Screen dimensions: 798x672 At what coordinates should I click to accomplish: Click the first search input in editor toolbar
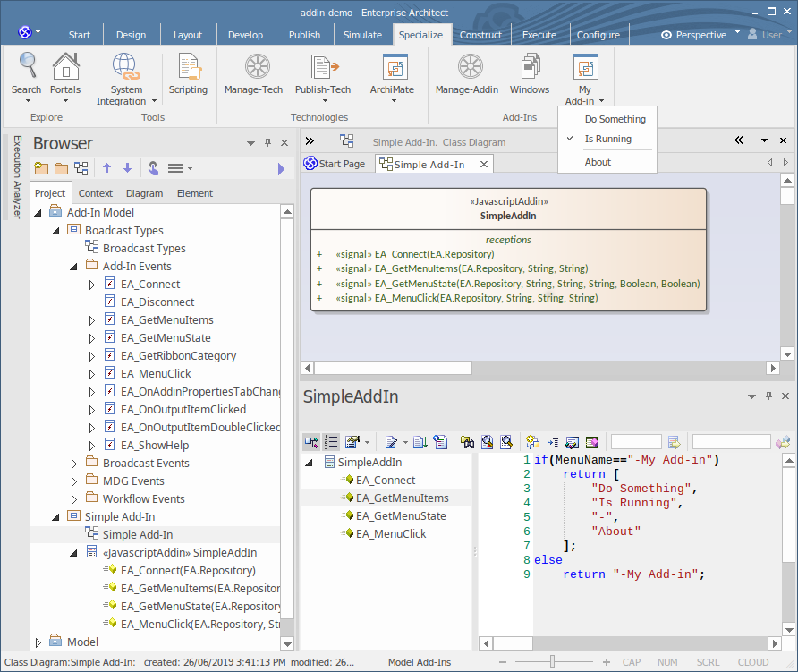pyautogui.click(x=636, y=442)
